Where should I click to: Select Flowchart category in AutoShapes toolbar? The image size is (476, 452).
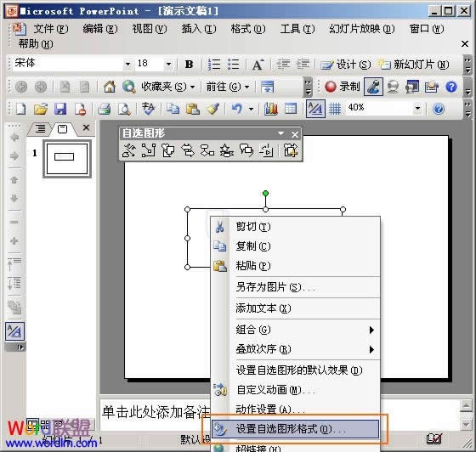(x=207, y=150)
